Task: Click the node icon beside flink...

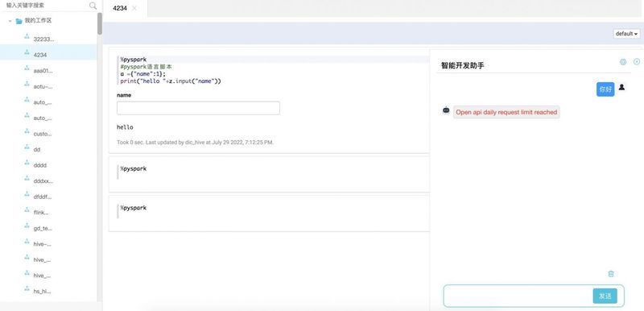Action: pyautogui.click(x=27, y=210)
